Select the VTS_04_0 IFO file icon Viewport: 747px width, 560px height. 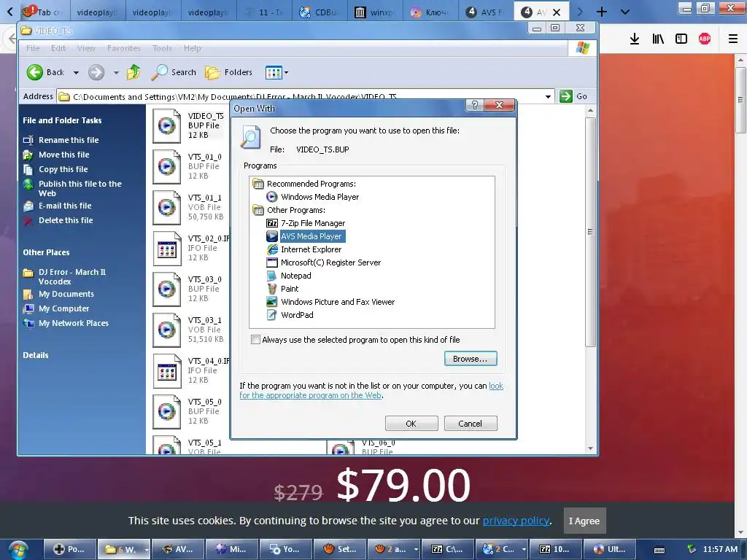pyautogui.click(x=167, y=371)
